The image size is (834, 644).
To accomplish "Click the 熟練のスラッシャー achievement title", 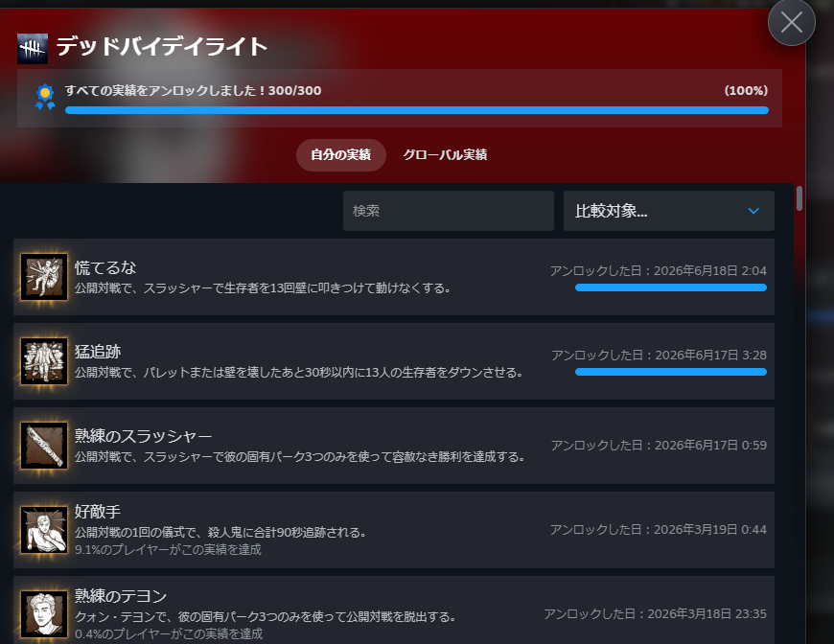I will coord(143,436).
